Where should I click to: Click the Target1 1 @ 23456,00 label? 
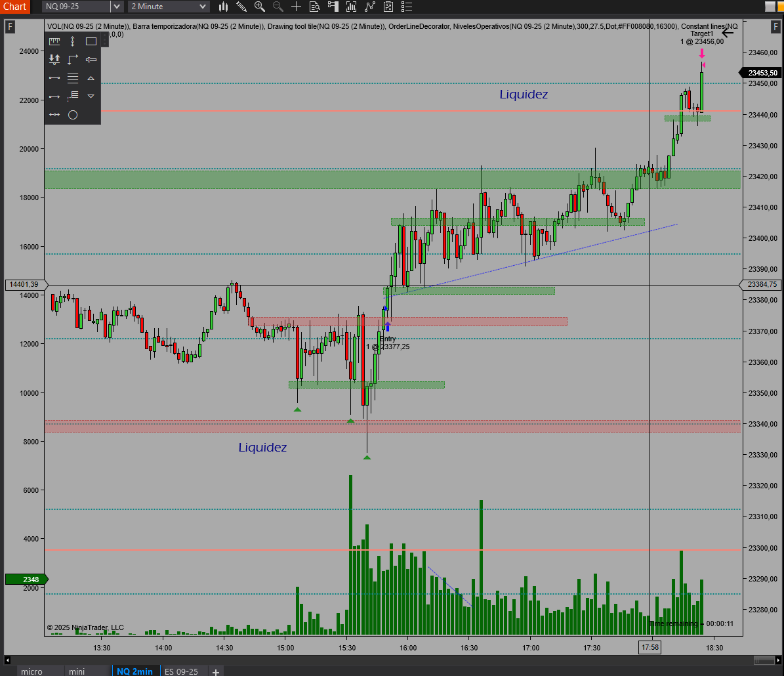coord(702,38)
